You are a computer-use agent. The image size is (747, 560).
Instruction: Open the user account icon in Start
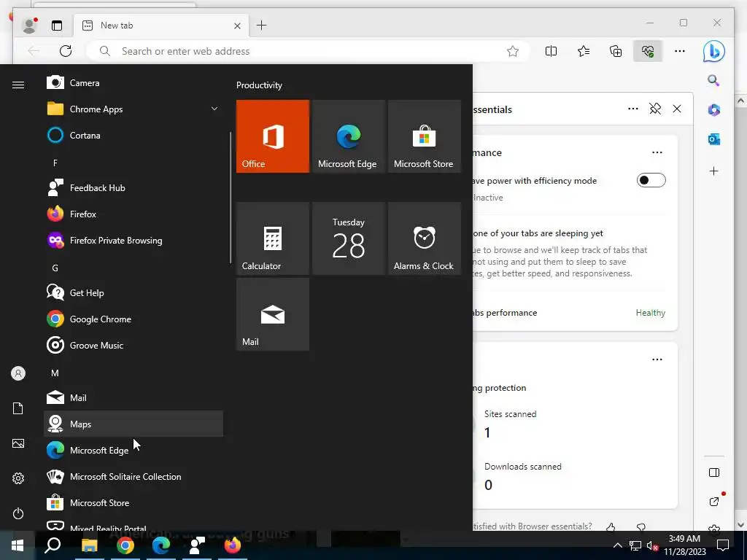point(18,373)
